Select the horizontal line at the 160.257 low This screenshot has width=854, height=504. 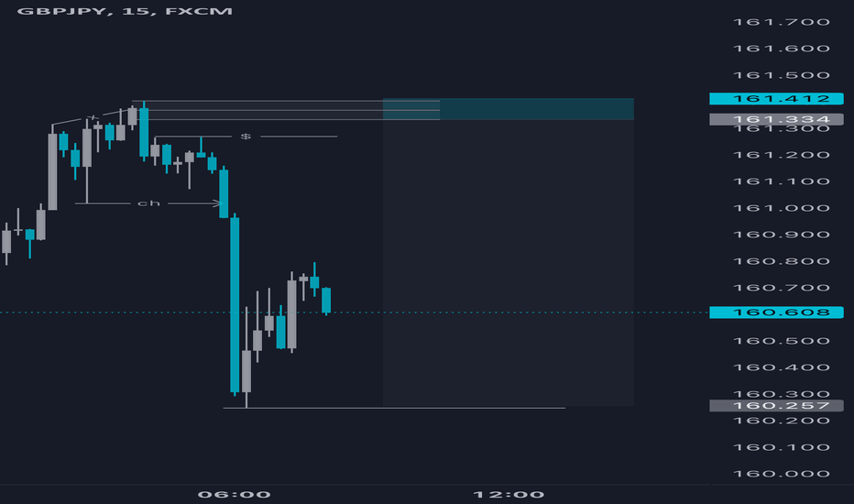point(394,408)
